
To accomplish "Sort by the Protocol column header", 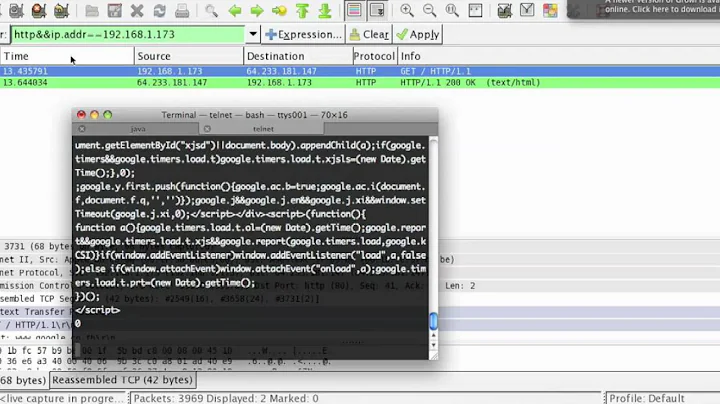I will point(374,56).
